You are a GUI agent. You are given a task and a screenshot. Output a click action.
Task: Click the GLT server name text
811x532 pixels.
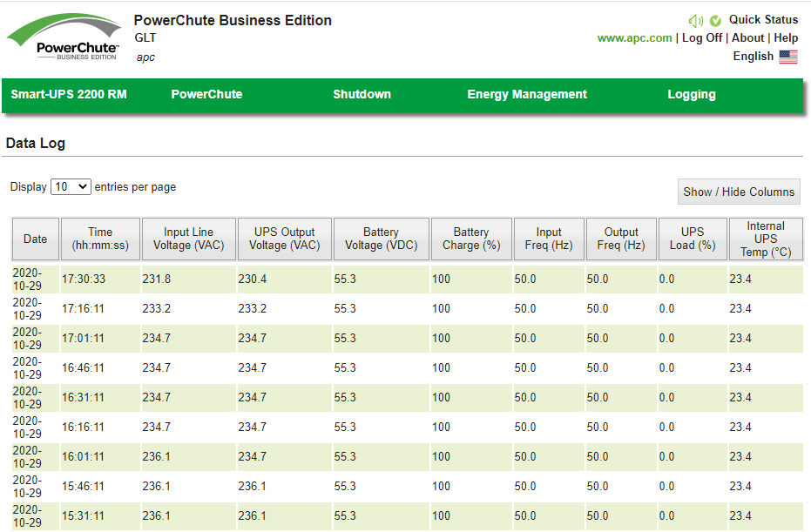145,37
